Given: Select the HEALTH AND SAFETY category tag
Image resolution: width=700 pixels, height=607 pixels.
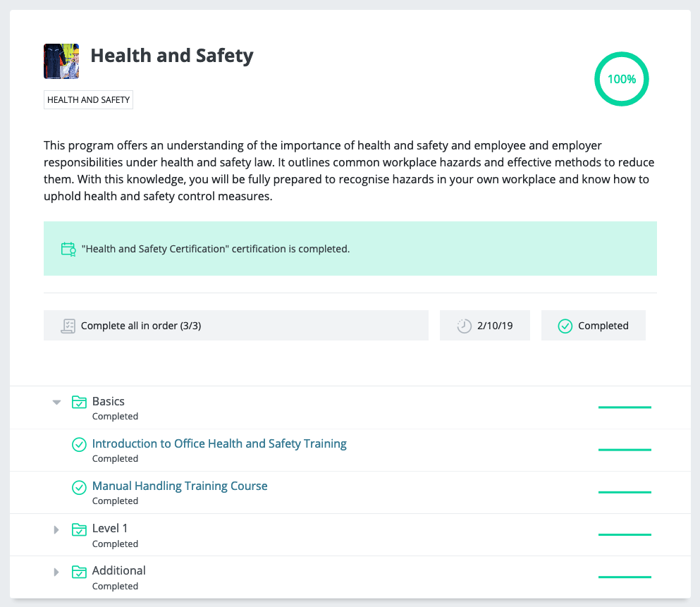Looking at the screenshot, I should 88,100.
